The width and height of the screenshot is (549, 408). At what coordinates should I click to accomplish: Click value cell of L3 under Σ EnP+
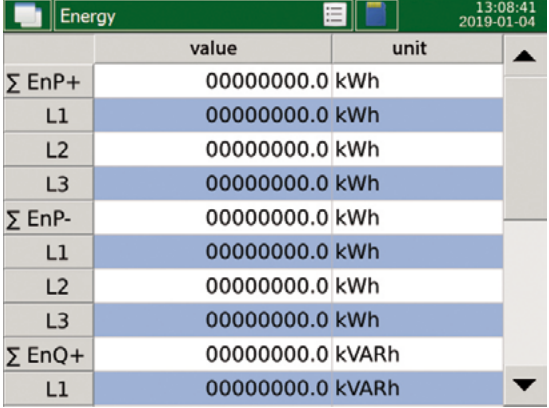point(213,184)
